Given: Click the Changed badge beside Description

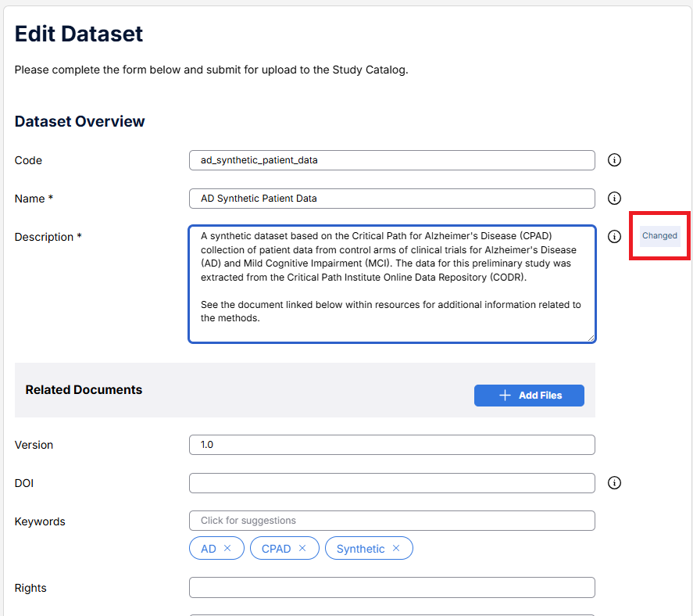Looking at the screenshot, I should pos(659,236).
